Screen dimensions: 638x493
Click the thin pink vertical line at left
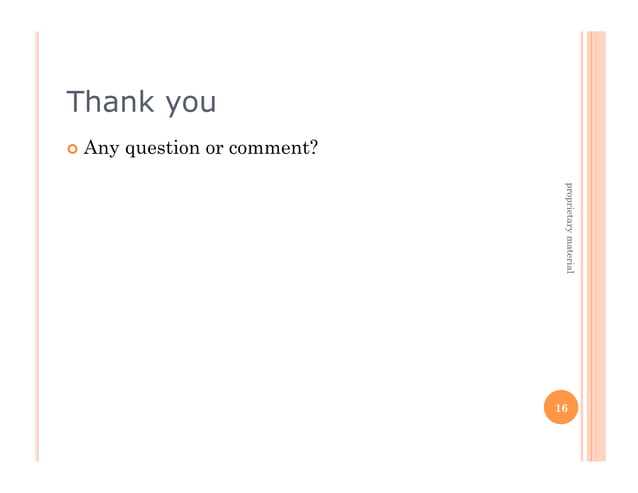(37, 246)
